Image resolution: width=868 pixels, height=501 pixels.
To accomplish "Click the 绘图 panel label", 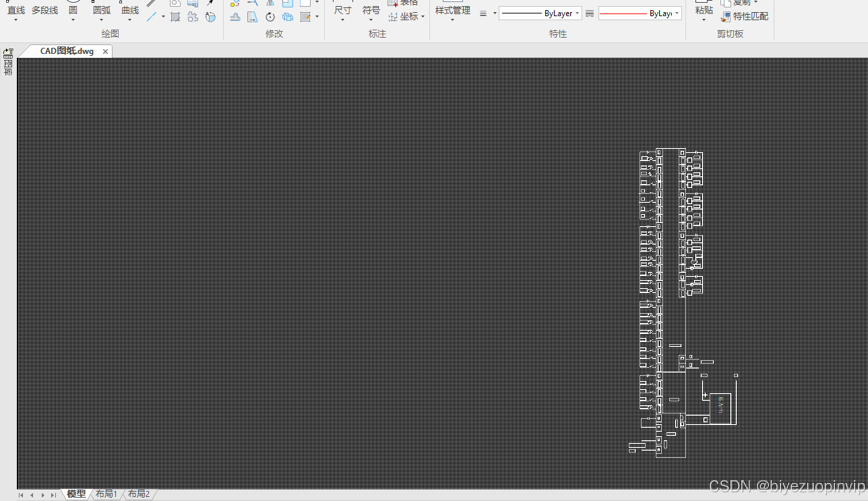I will click(x=110, y=34).
